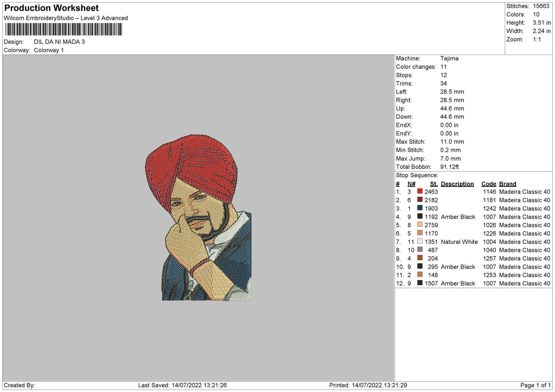This screenshot has height=392, width=555.
Task: Click the Last Saved timestamp in footer
Action: [x=182, y=386]
